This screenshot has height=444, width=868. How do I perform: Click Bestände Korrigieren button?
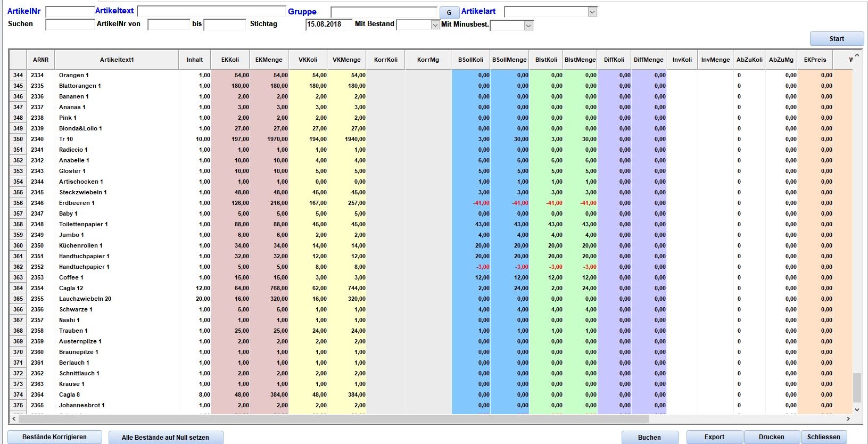(54, 437)
